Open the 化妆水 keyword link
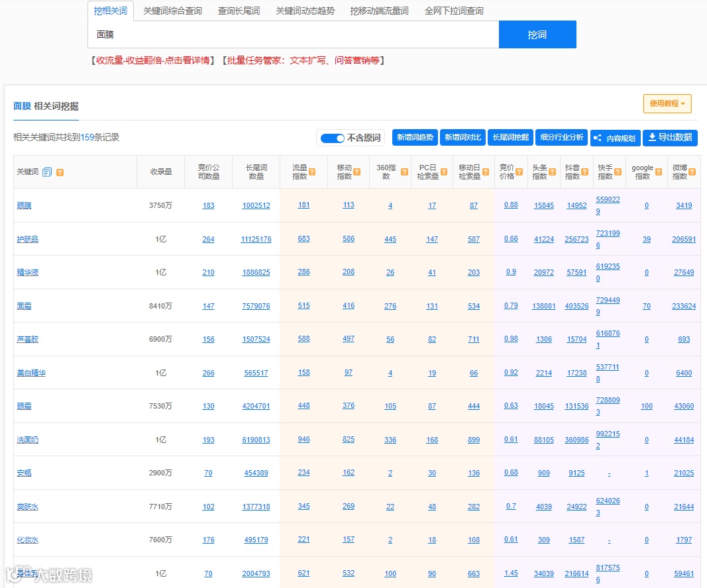707x588 pixels. click(28, 540)
